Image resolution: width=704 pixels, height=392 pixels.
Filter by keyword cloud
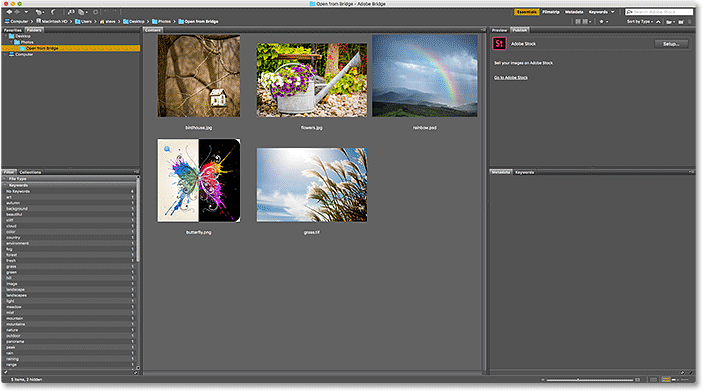point(70,226)
